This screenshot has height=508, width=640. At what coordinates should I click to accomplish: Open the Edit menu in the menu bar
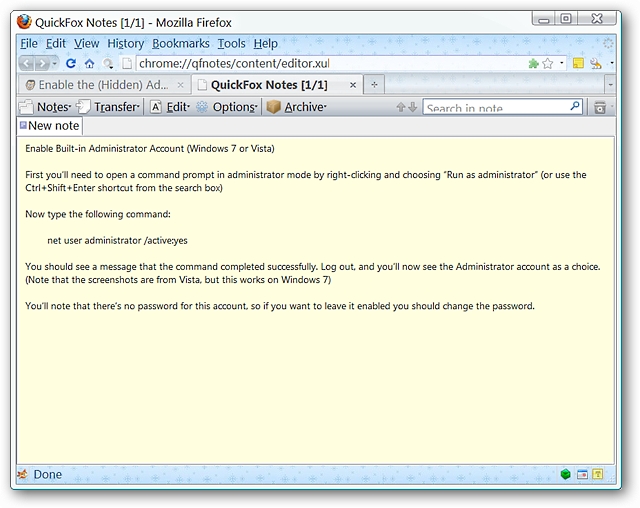point(56,43)
